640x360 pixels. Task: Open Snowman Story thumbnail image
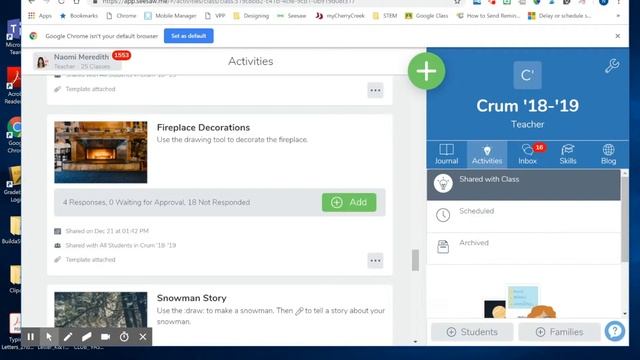tap(101, 310)
